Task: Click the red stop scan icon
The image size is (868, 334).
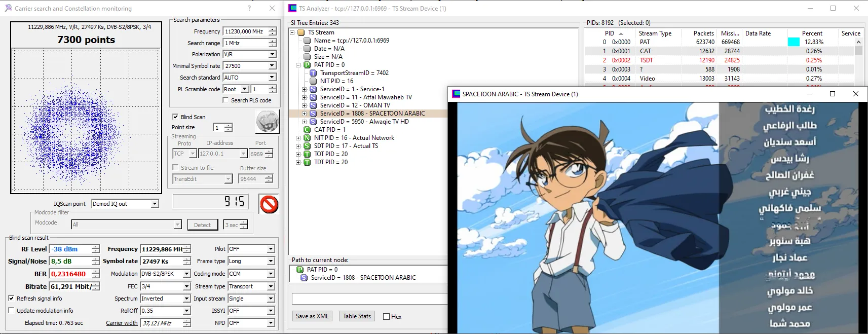Action: pyautogui.click(x=269, y=204)
